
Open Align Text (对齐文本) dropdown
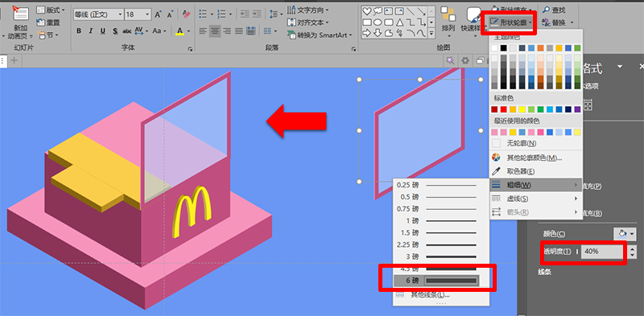tap(308, 23)
